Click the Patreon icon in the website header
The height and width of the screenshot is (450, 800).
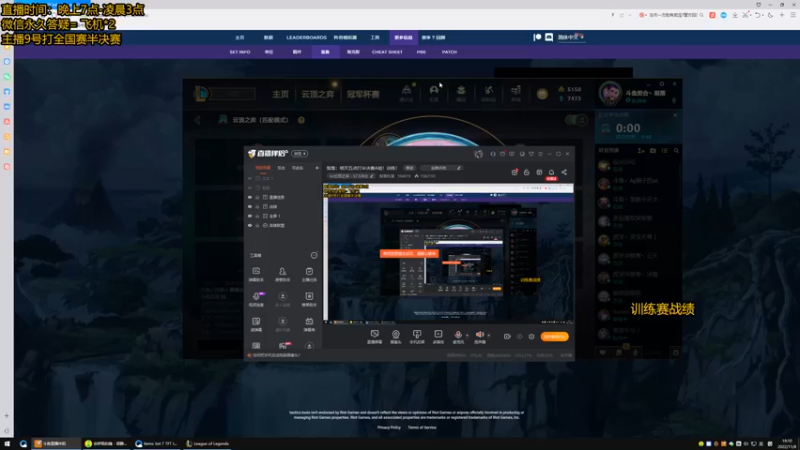(x=537, y=37)
